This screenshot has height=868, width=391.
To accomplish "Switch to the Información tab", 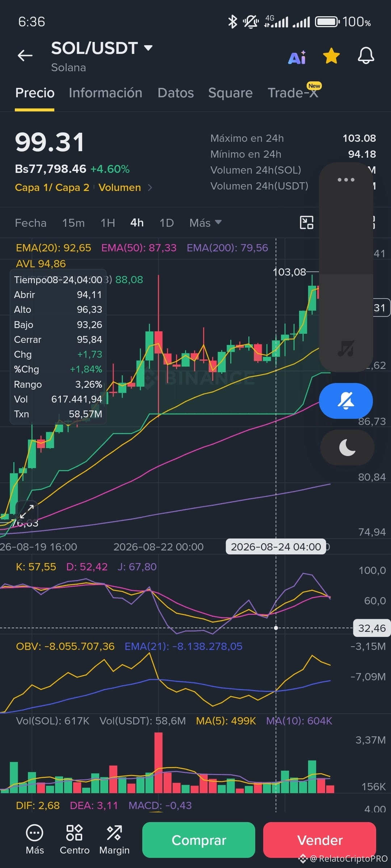I will click(105, 93).
